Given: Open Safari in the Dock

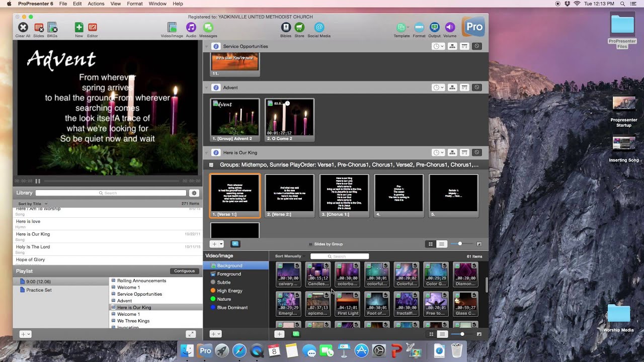Looking at the screenshot, I should [x=239, y=350].
